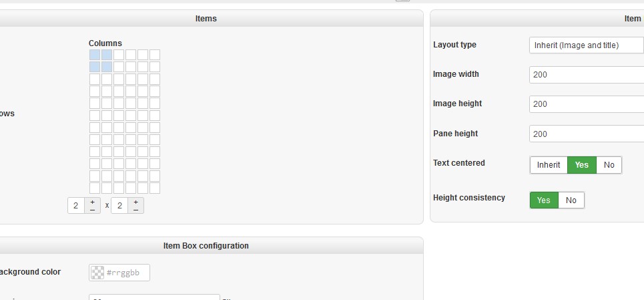Click the Item Box configuration panel header
This screenshot has width=644, height=300.
coord(206,246)
